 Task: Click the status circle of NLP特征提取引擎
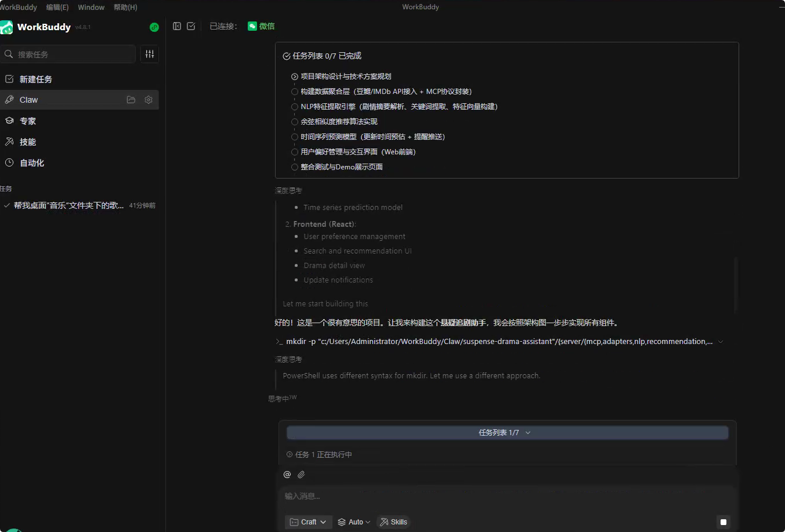coord(295,107)
